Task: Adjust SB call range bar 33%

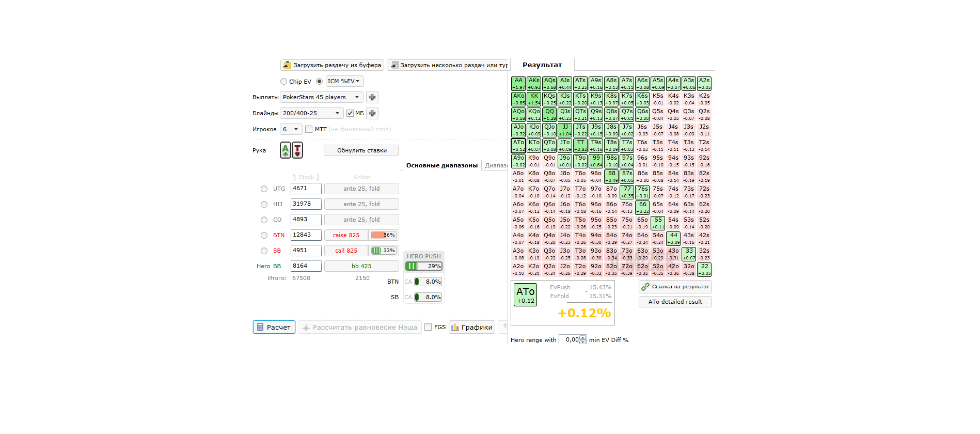Action: pyautogui.click(x=384, y=251)
